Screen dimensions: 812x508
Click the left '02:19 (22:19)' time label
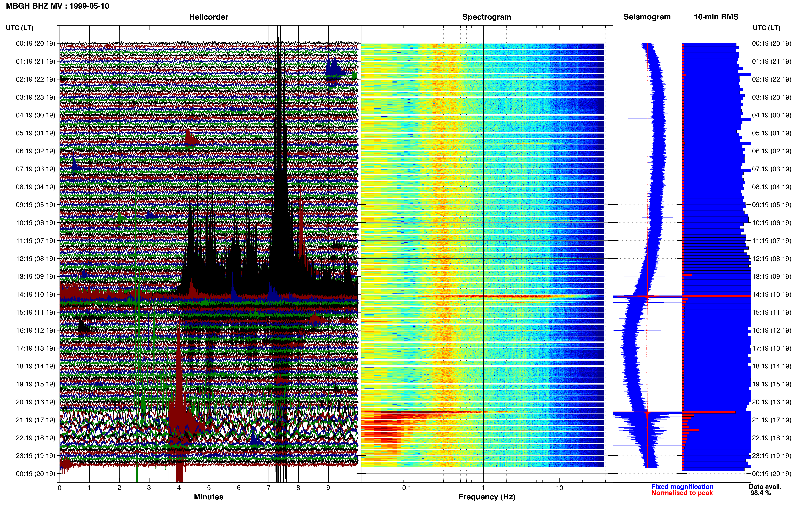[x=36, y=79]
